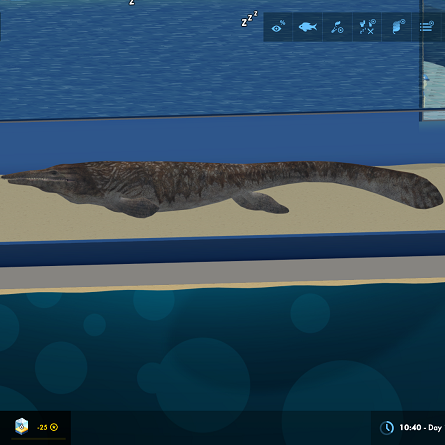Select the fish feeding icon
Viewport: 445px width, 445px height.
308,27
